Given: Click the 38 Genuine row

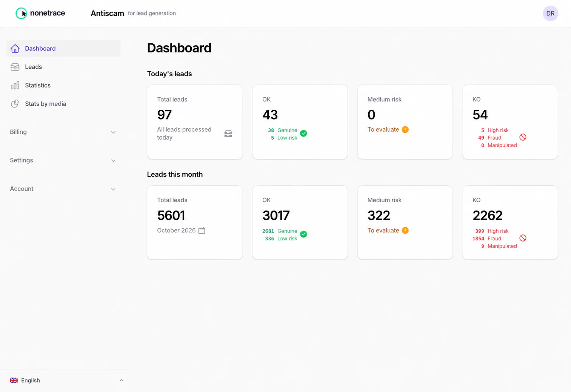Looking at the screenshot, I should [x=283, y=130].
